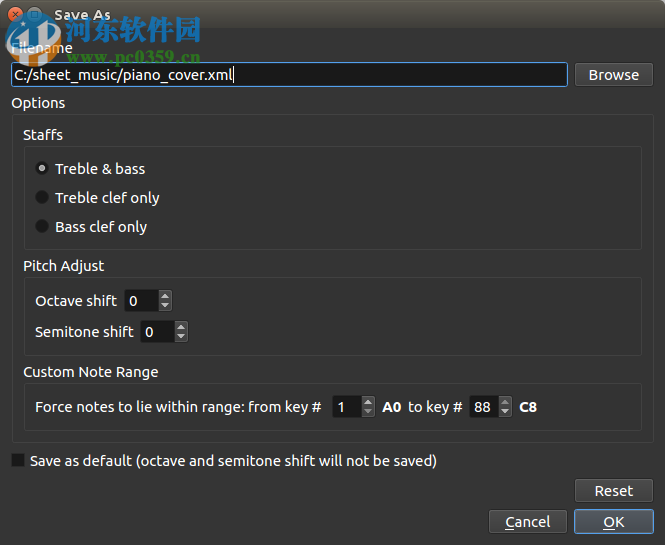Click the from-key number field showing 1
The height and width of the screenshot is (545, 665).
347,407
